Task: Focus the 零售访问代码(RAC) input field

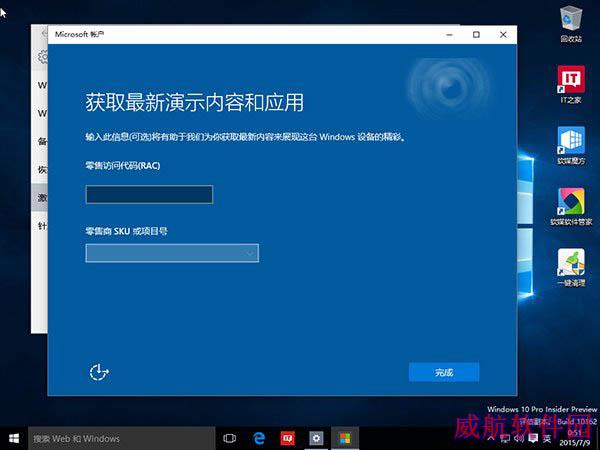Action: point(149,194)
